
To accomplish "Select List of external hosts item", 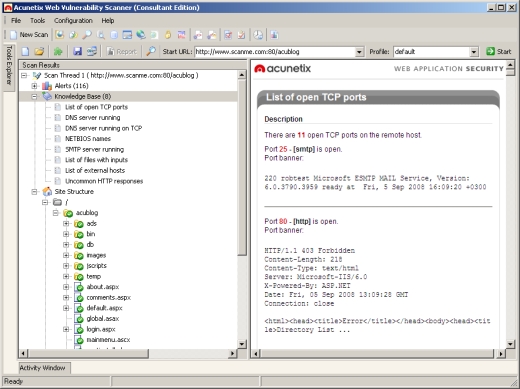I will (95, 170).
